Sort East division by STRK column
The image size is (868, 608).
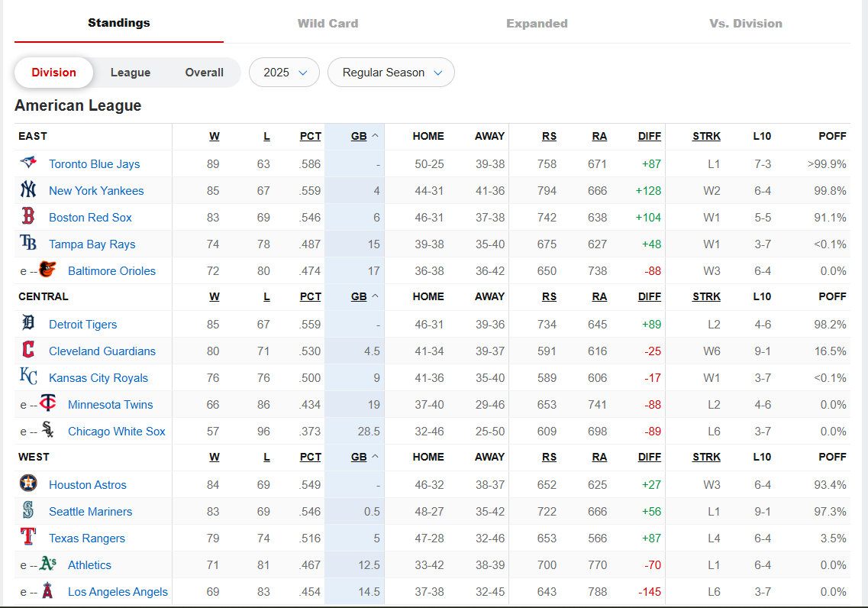coord(706,136)
